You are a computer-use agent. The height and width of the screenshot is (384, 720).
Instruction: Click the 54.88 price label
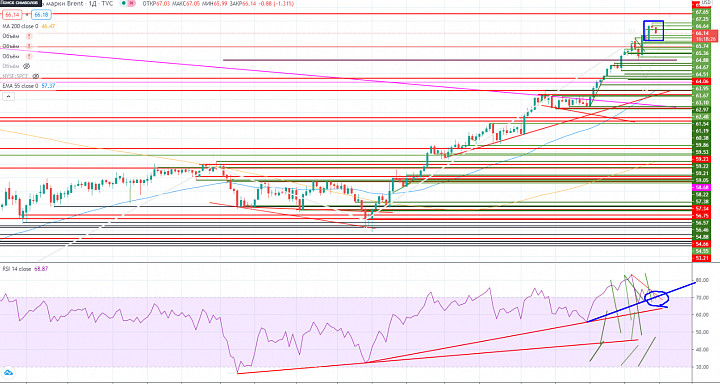click(x=701, y=237)
